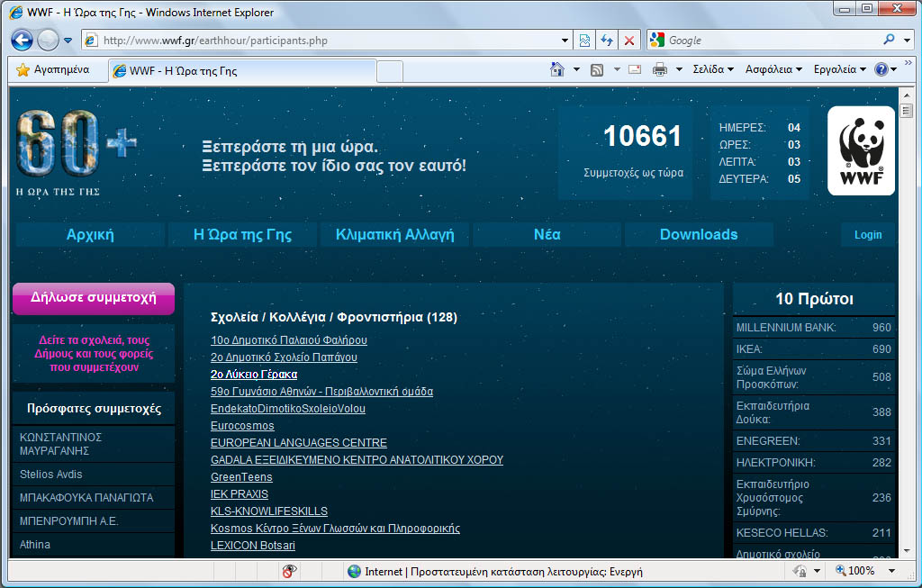Click the Help question mark icon
This screenshot has width=922, height=588.
pos(881,69)
